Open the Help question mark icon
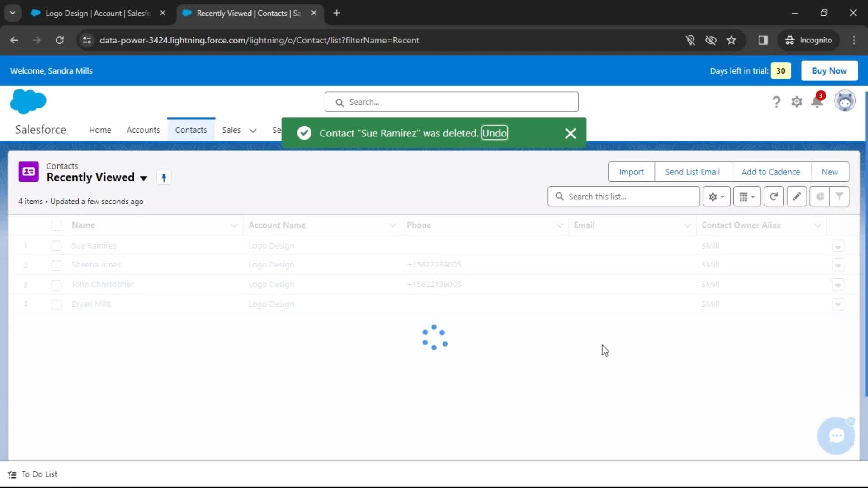868x488 pixels. tap(776, 102)
